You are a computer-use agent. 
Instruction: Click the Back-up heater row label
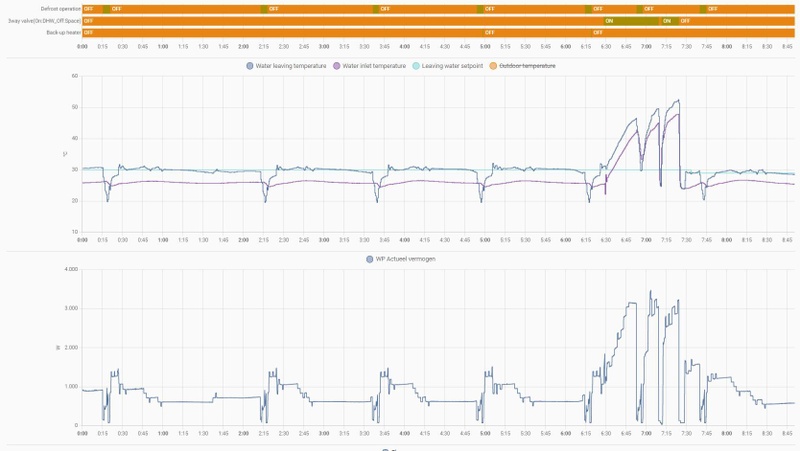[x=64, y=33]
